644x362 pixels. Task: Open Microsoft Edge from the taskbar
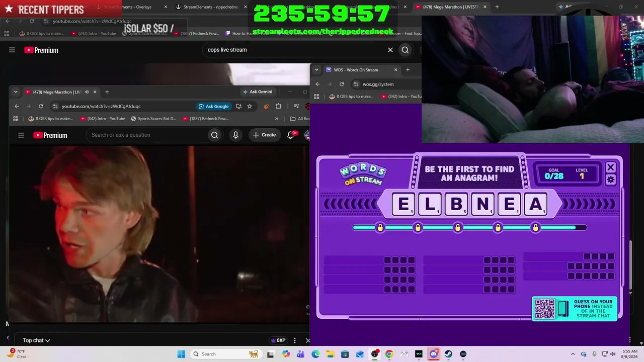[315, 354]
